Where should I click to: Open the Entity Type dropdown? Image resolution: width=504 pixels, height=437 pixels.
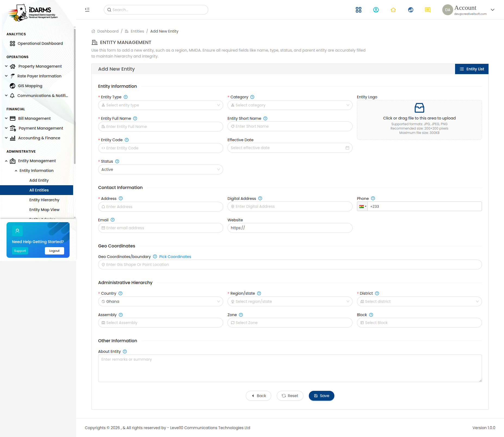click(x=161, y=105)
